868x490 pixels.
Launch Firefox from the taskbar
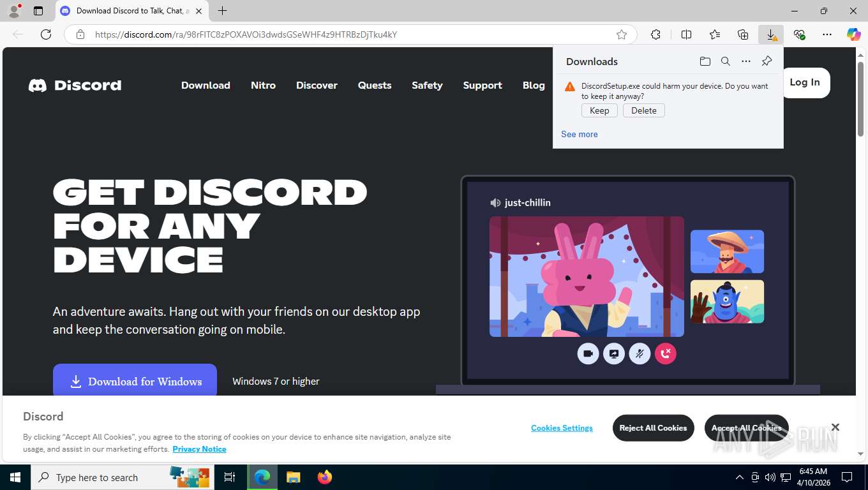[x=325, y=477]
